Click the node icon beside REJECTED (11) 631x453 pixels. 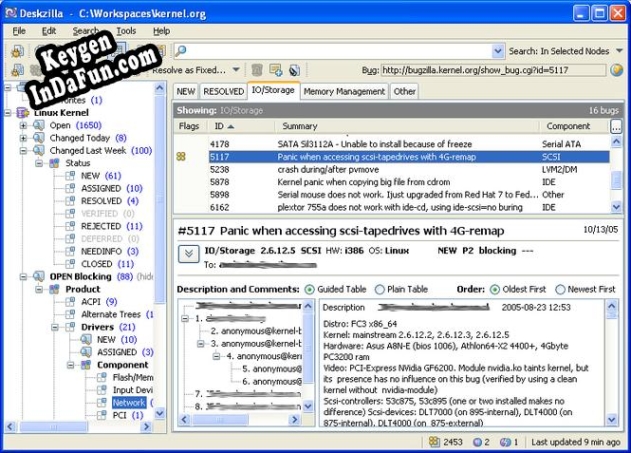pyautogui.click(x=70, y=226)
